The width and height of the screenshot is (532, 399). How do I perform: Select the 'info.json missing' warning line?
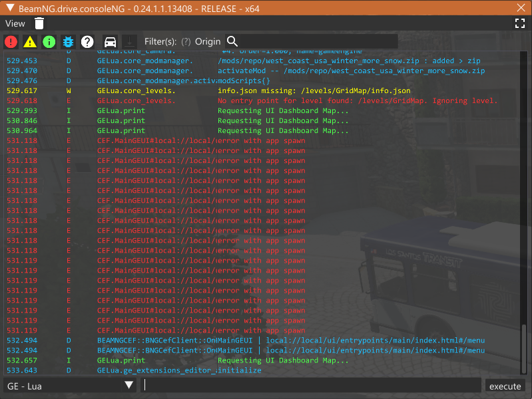[262, 91]
